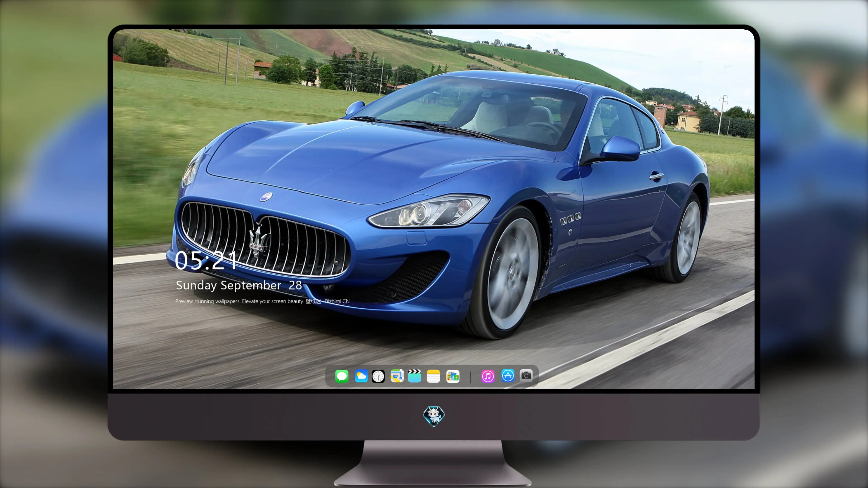The width and height of the screenshot is (868, 488).
Task: Click the Preview stunning wallpapers caption
Action: (262, 301)
